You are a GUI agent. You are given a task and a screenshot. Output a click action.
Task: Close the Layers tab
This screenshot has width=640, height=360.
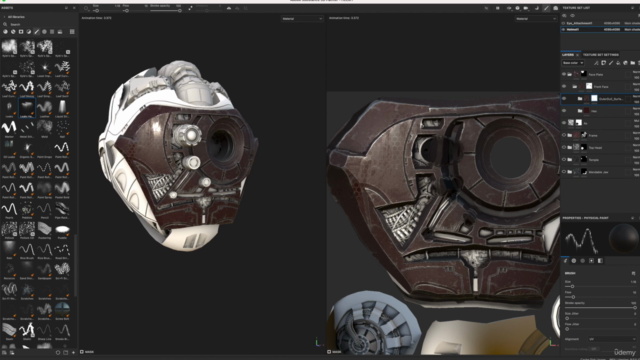[577, 55]
